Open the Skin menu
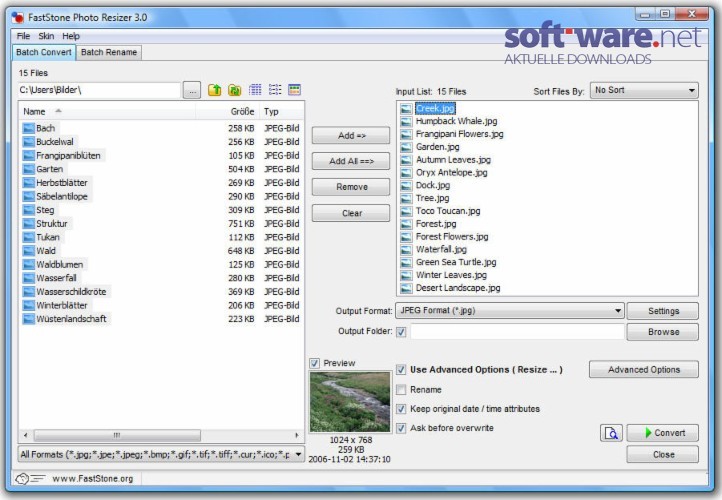This screenshot has height=500, width=722. coord(46,36)
